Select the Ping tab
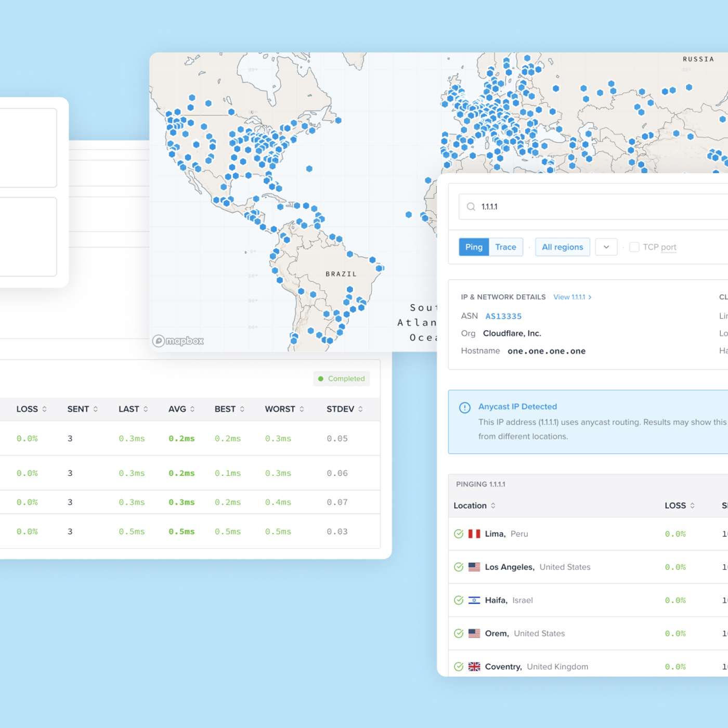728x728 pixels. coord(474,247)
